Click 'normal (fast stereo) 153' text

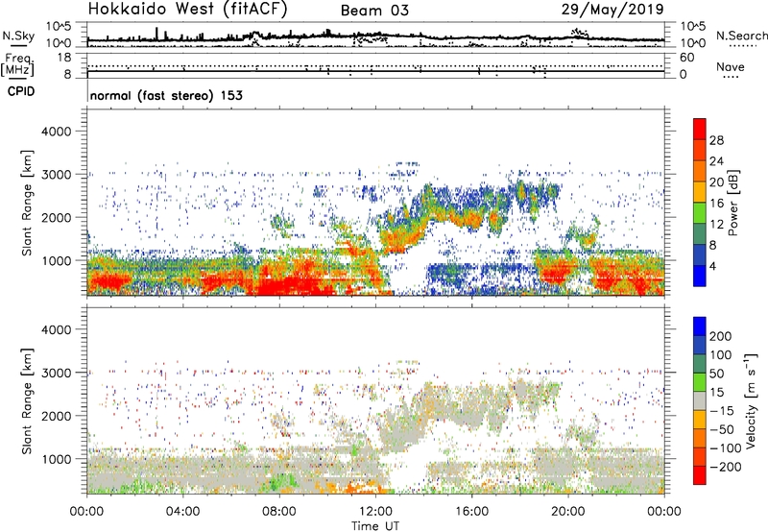click(166, 95)
